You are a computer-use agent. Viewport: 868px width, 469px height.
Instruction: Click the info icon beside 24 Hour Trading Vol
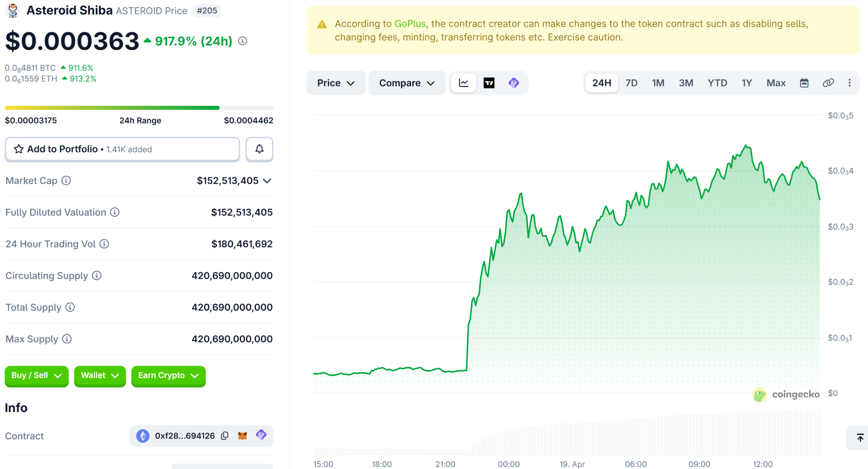point(104,244)
